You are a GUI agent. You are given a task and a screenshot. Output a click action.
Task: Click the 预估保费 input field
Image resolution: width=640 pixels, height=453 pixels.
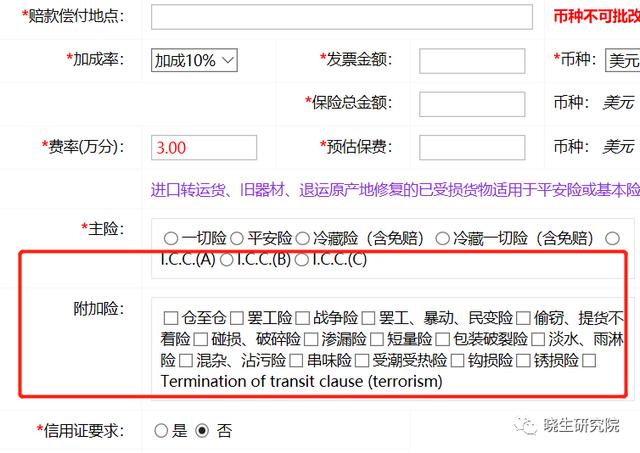pos(472,147)
